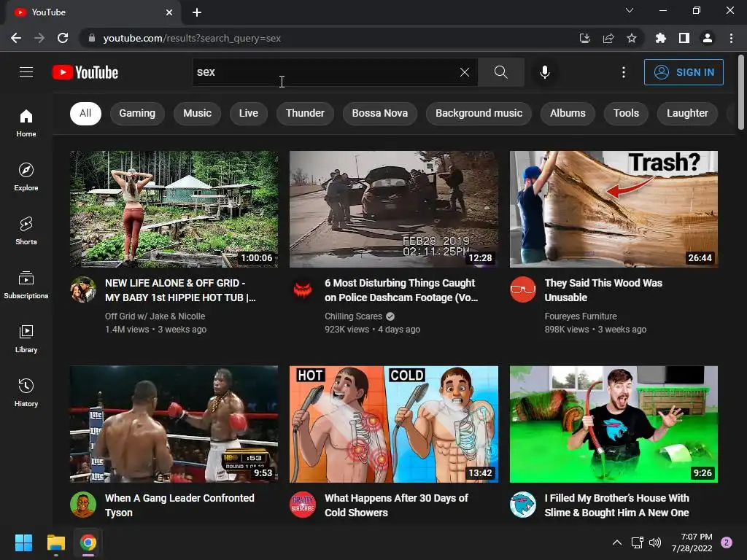Open File Explorer from taskbar
Screen dimensions: 747x560
coord(55,542)
